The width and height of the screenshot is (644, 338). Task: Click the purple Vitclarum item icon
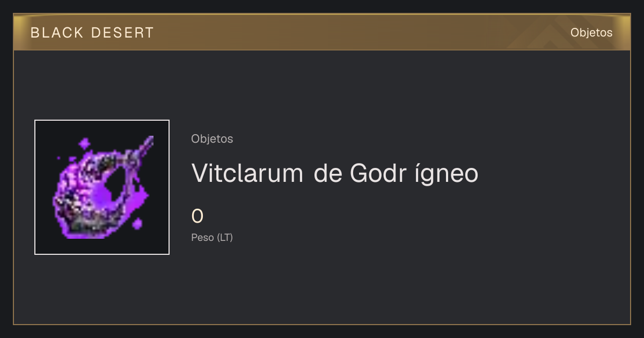(x=102, y=187)
